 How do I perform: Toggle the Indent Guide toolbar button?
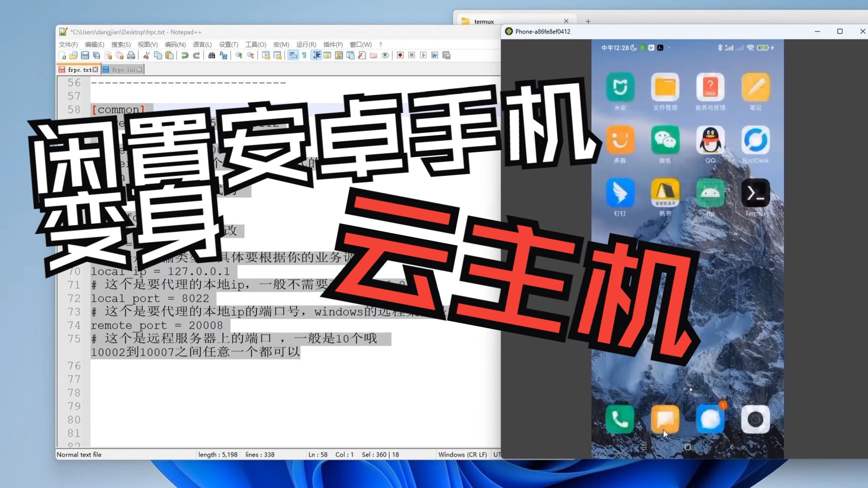[x=316, y=55]
